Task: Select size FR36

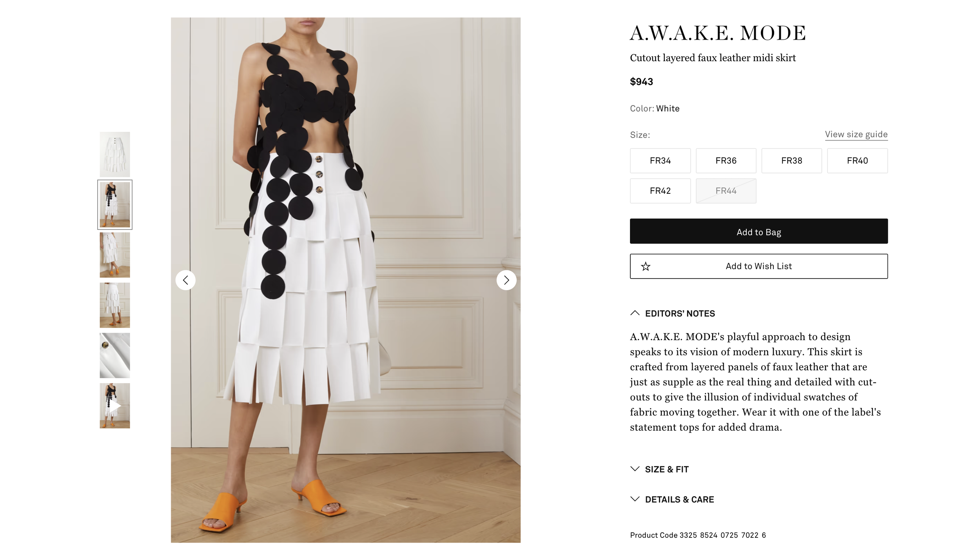Action: pyautogui.click(x=726, y=161)
